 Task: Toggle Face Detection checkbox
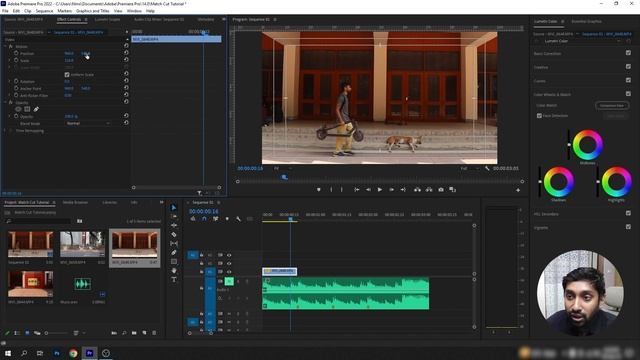(x=539, y=116)
